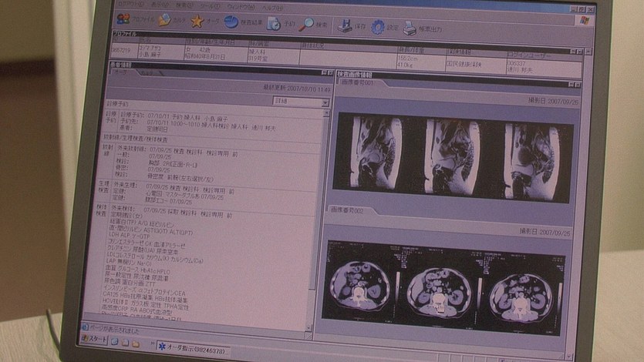
Task: Open the Karte (カルテ) chart icon
Action: [x=165, y=20]
